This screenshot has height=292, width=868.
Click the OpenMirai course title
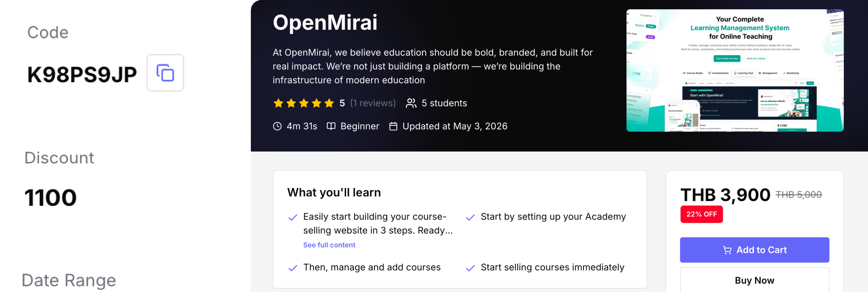325,23
